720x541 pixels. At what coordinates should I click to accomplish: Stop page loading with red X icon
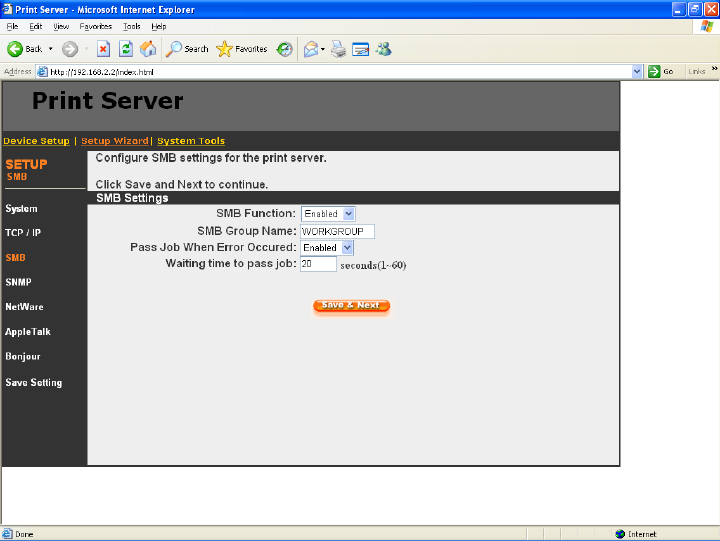coord(104,49)
